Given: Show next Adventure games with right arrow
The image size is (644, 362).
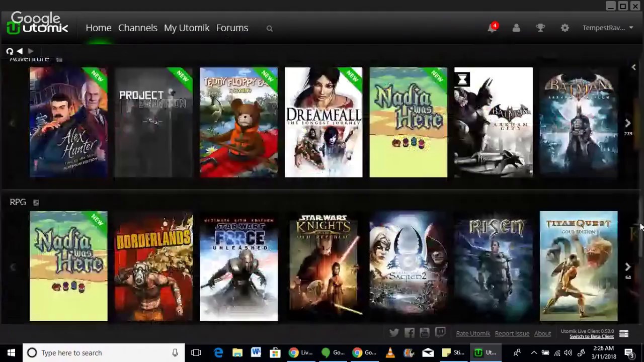Looking at the screenshot, I should coord(627,123).
